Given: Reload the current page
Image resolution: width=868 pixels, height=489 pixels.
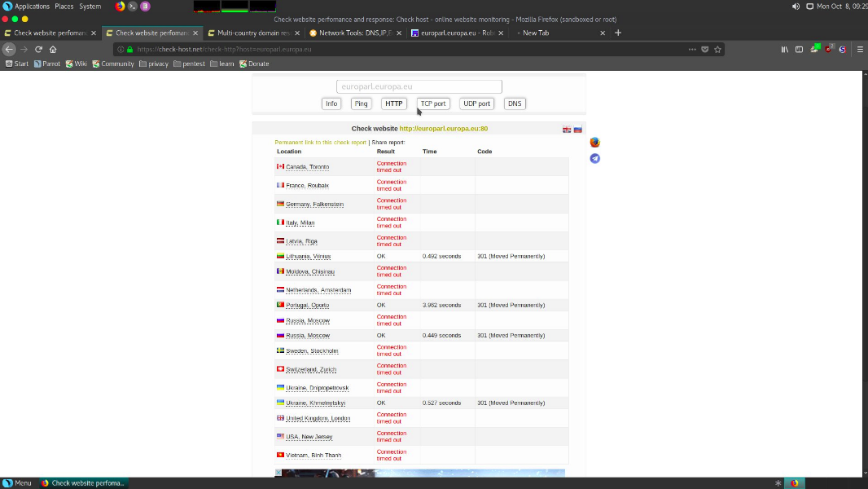Looking at the screenshot, I should [x=39, y=49].
